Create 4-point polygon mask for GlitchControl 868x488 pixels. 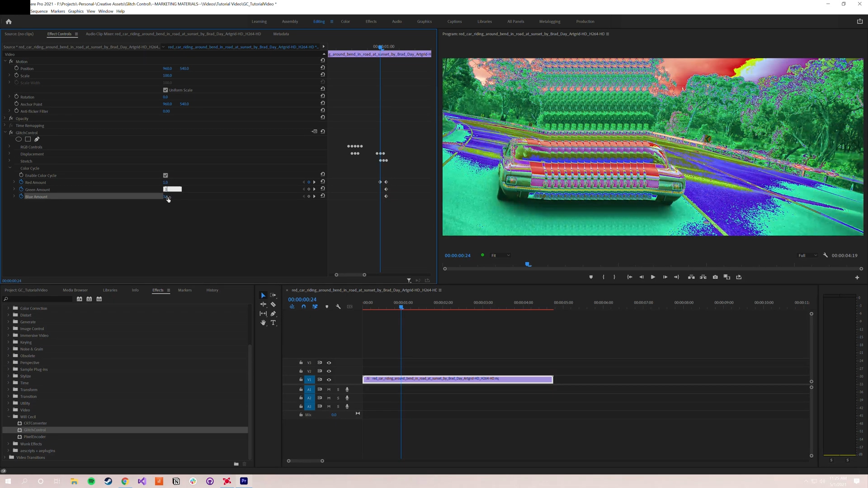click(28, 139)
